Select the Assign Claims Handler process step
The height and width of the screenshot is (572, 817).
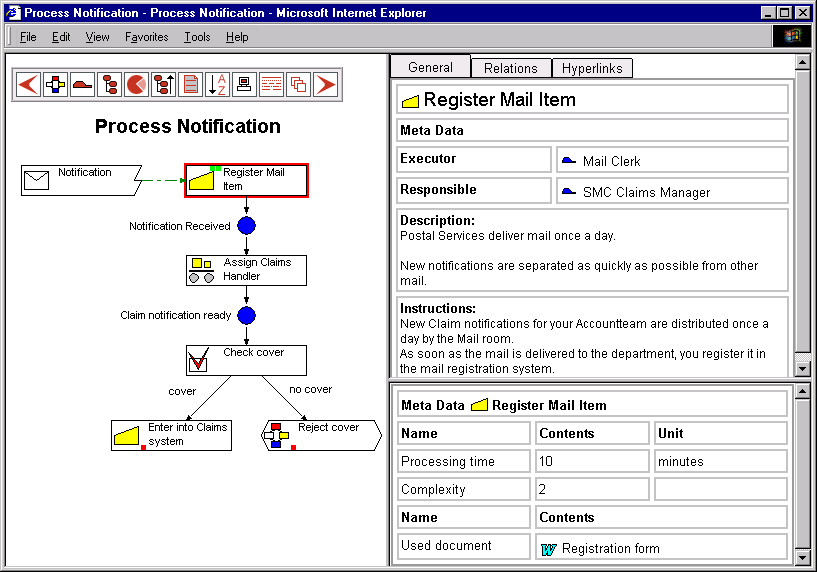click(x=246, y=270)
